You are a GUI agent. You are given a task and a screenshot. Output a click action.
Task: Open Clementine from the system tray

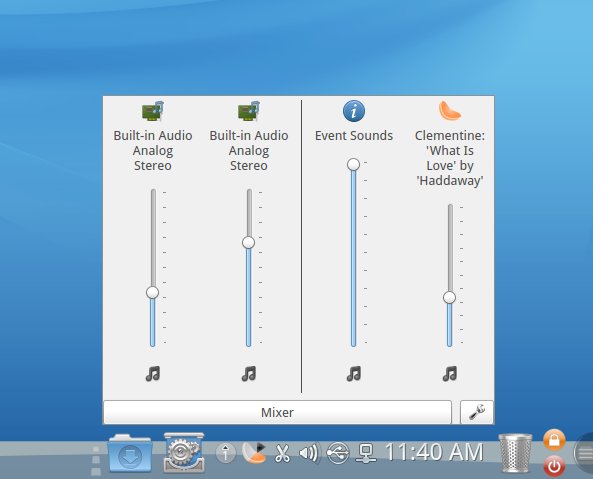click(254, 453)
